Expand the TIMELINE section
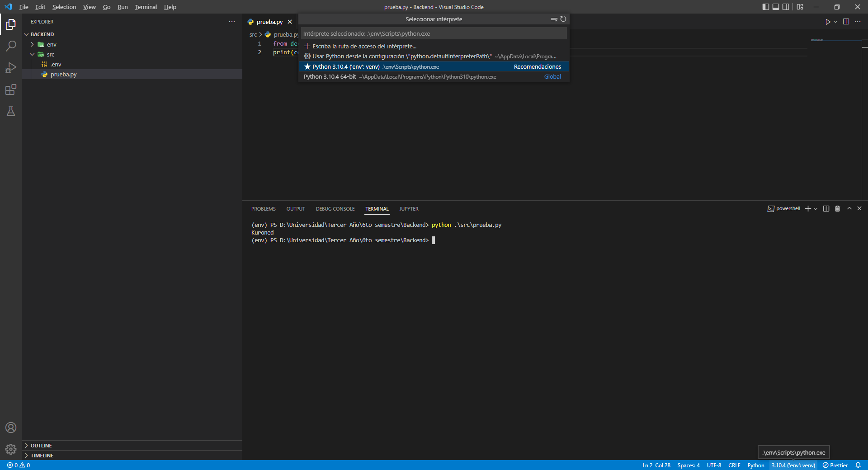Image resolution: width=868 pixels, height=470 pixels. click(x=132, y=456)
